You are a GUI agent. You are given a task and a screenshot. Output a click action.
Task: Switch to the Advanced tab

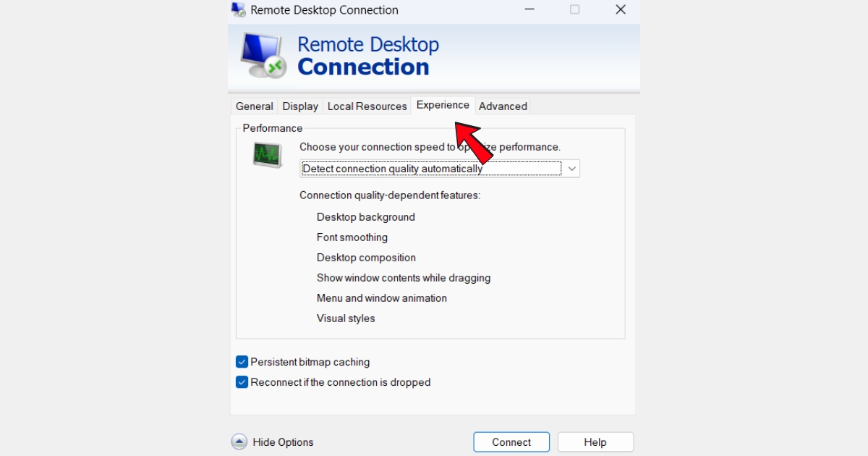click(503, 106)
